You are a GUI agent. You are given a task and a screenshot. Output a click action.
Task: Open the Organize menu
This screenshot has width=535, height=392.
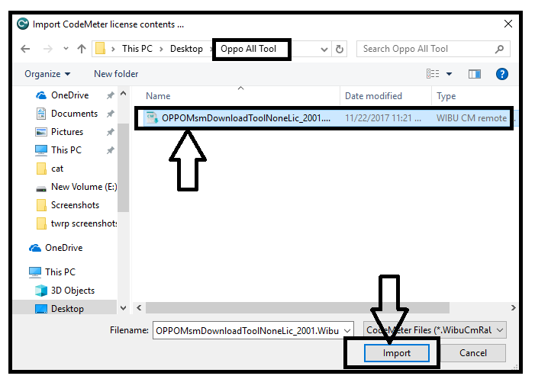[47, 74]
